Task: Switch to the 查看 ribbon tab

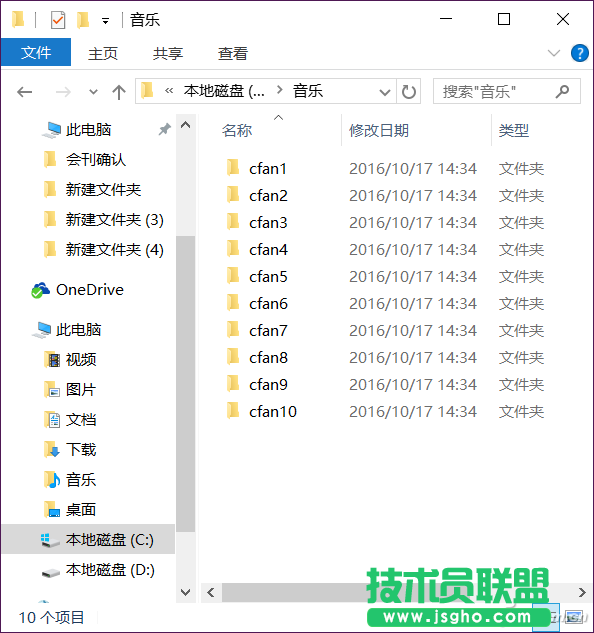Action: pyautogui.click(x=233, y=54)
